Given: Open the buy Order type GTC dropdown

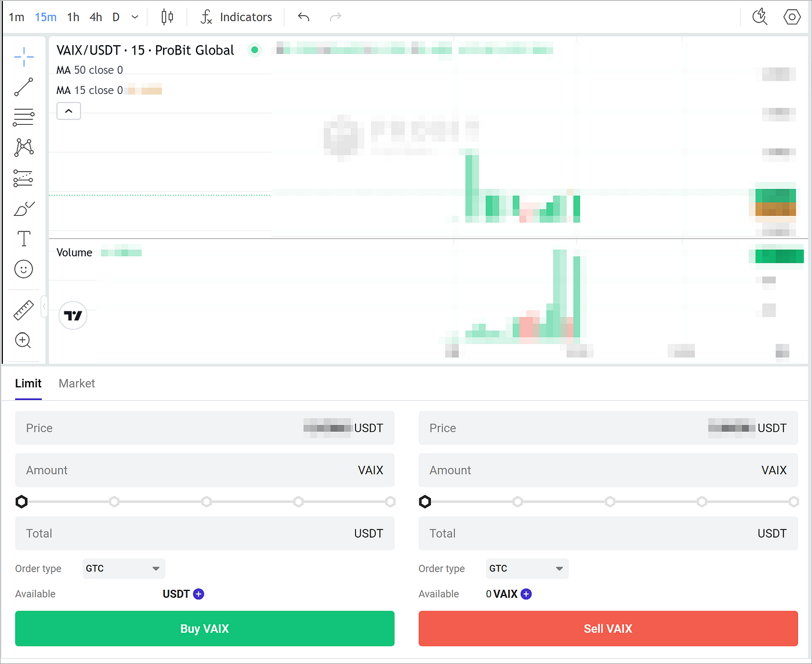Looking at the screenshot, I should coord(124,568).
